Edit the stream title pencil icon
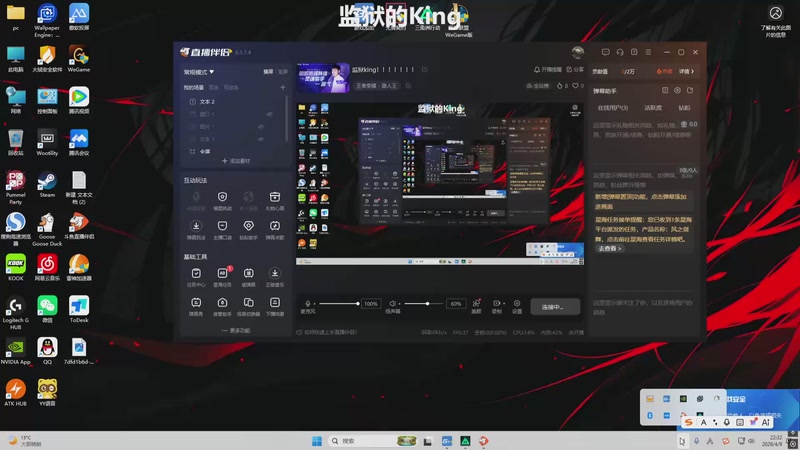This screenshot has width=800, height=450. [x=424, y=69]
